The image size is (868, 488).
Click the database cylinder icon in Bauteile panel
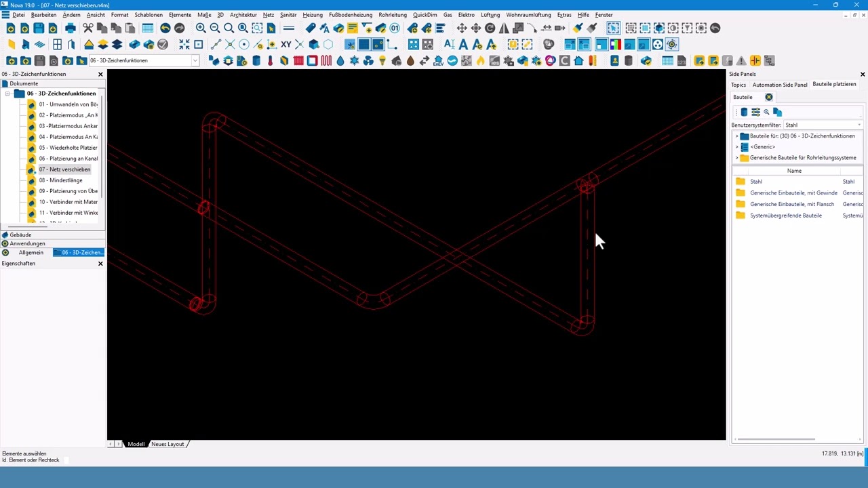coord(744,112)
